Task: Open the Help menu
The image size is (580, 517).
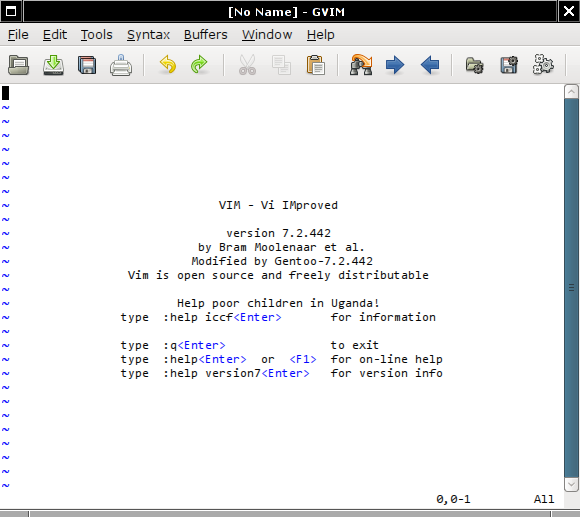Action: [320, 35]
